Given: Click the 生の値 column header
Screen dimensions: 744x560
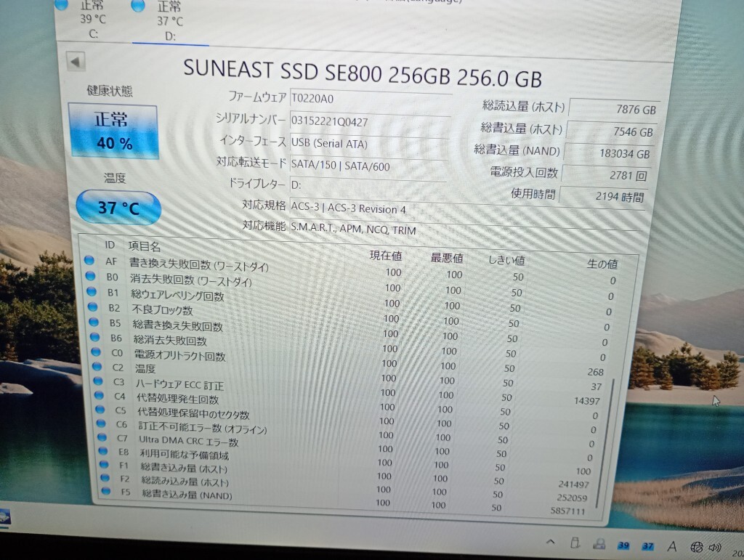Looking at the screenshot, I should [602, 264].
